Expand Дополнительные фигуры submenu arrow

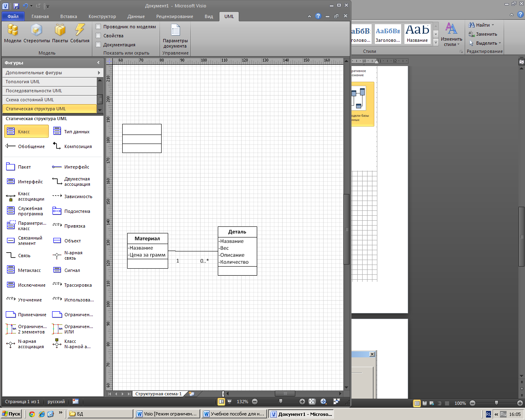[99, 73]
